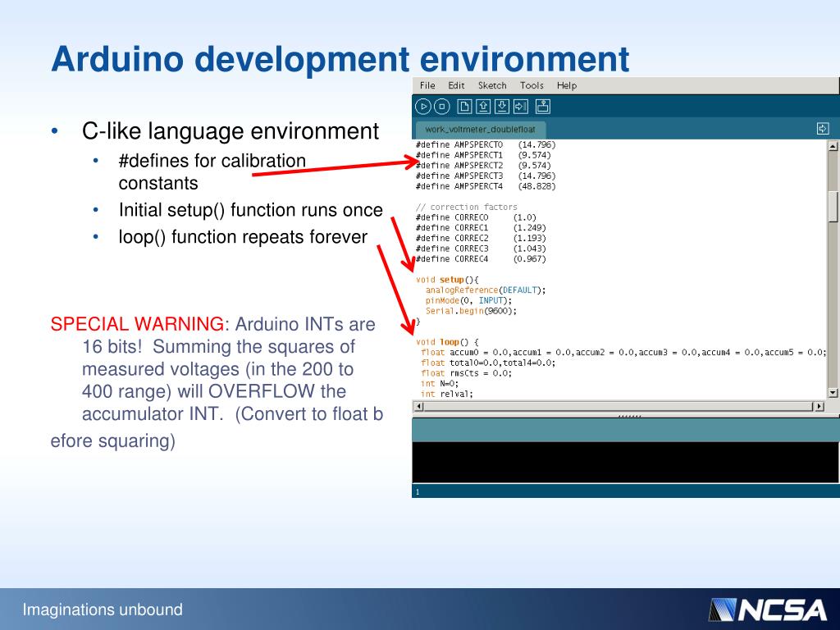Open the File menu
The width and height of the screenshot is (840, 630).
(x=427, y=85)
